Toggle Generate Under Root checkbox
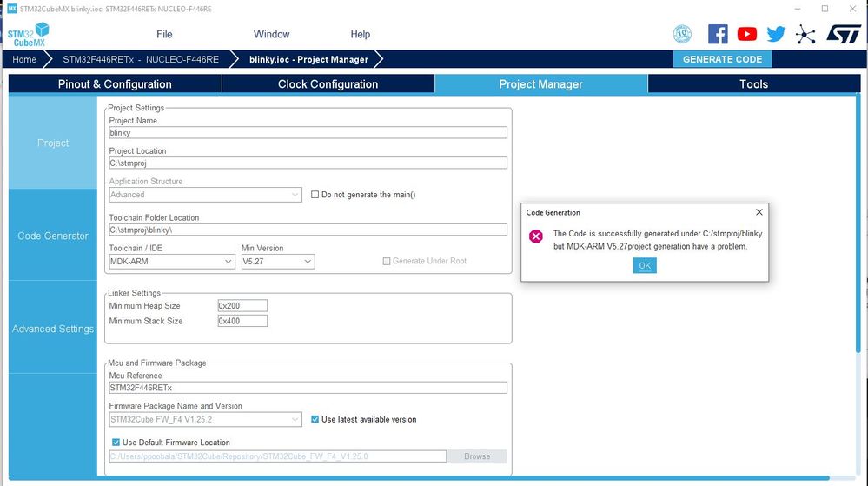This screenshot has width=868, height=486. point(387,261)
